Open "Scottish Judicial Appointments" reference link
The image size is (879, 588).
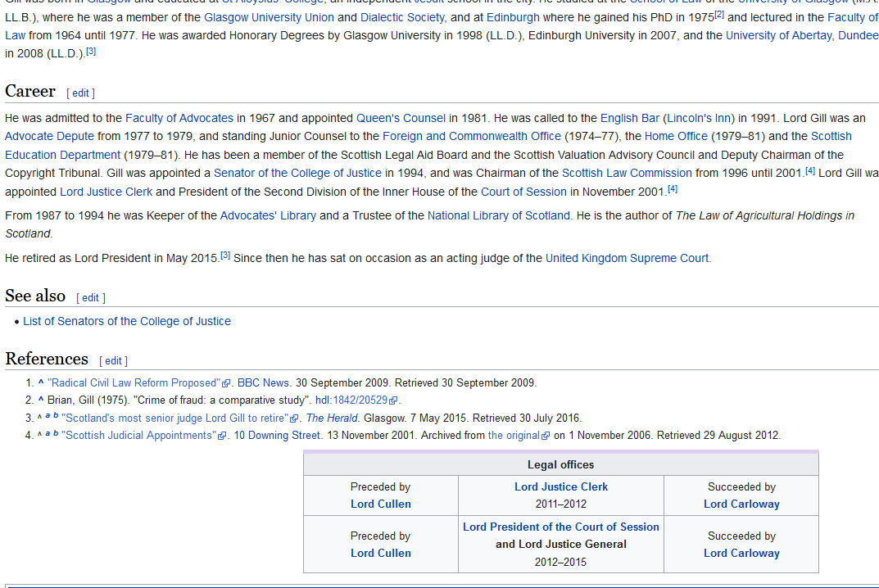tap(140, 436)
